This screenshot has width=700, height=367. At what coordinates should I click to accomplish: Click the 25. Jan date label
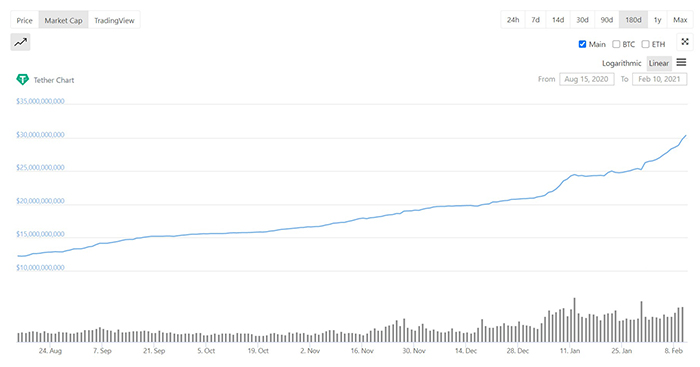[621, 350]
